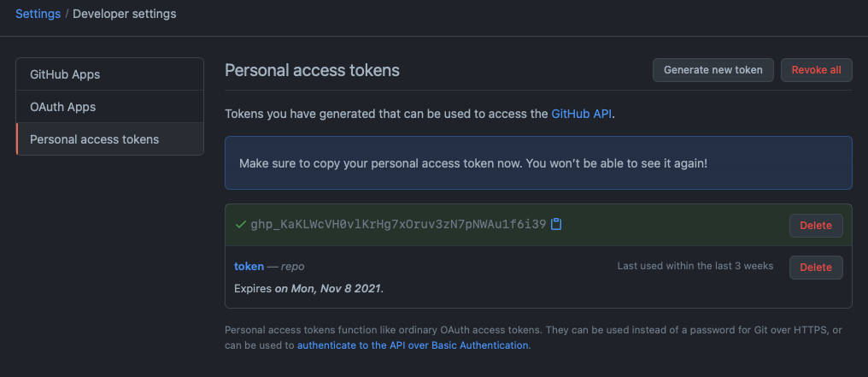
Task: Click the Expires on Mon, Nov 8 2021 text
Action: pyautogui.click(x=309, y=288)
